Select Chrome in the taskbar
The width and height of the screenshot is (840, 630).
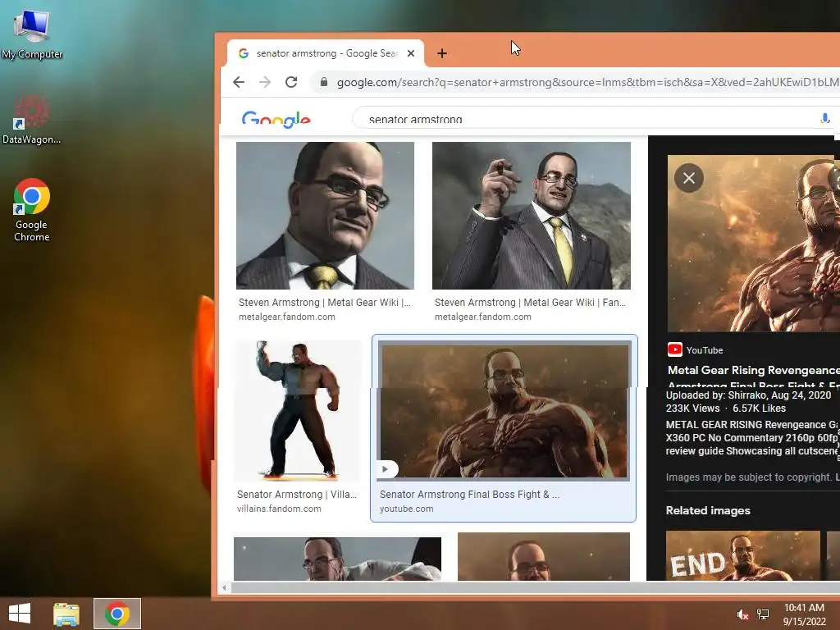(117, 614)
